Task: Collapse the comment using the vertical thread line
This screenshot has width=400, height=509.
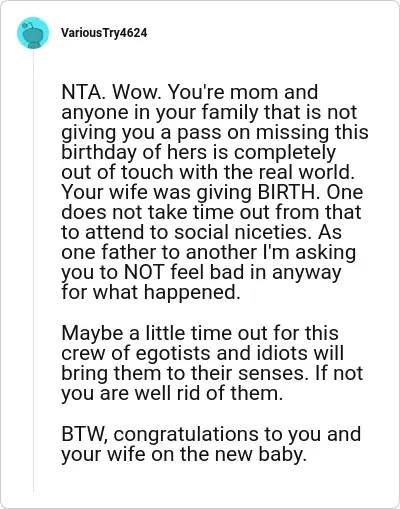Action: click(33, 270)
